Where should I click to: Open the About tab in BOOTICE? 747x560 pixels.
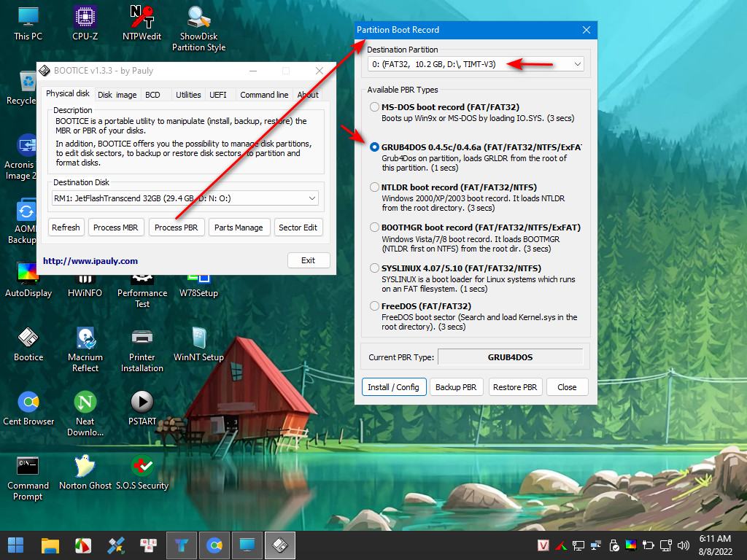[x=308, y=95]
